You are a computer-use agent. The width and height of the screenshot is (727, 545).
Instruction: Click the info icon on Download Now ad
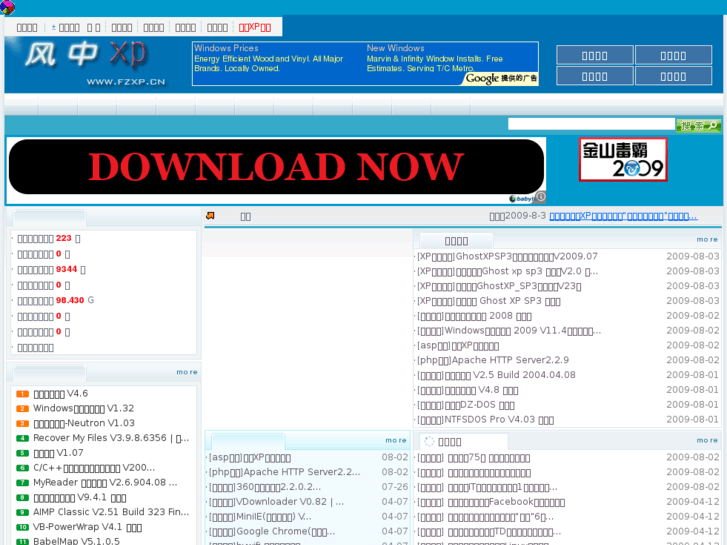pyautogui.click(x=540, y=197)
